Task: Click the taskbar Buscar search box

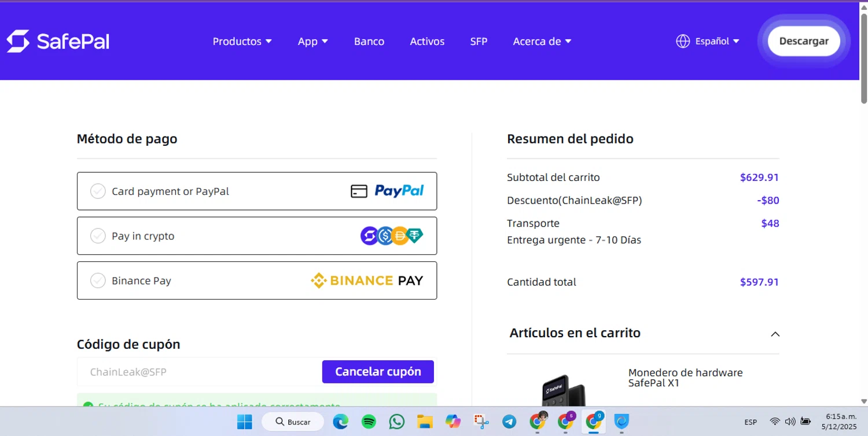Action: (x=292, y=422)
